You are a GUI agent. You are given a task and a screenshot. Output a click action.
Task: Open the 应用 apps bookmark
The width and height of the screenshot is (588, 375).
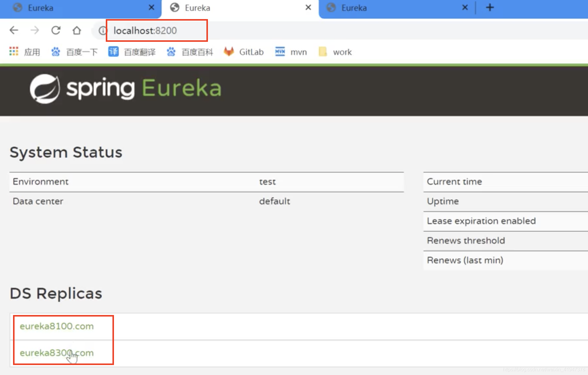click(25, 52)
